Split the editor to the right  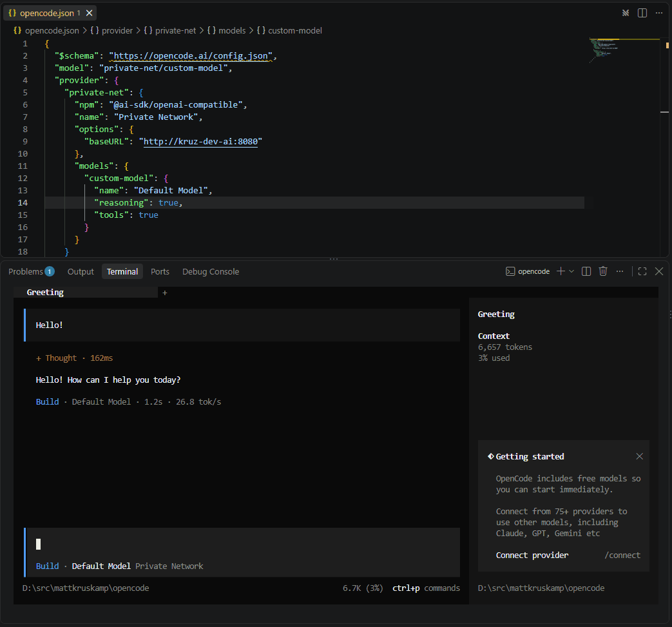point(642,13)
